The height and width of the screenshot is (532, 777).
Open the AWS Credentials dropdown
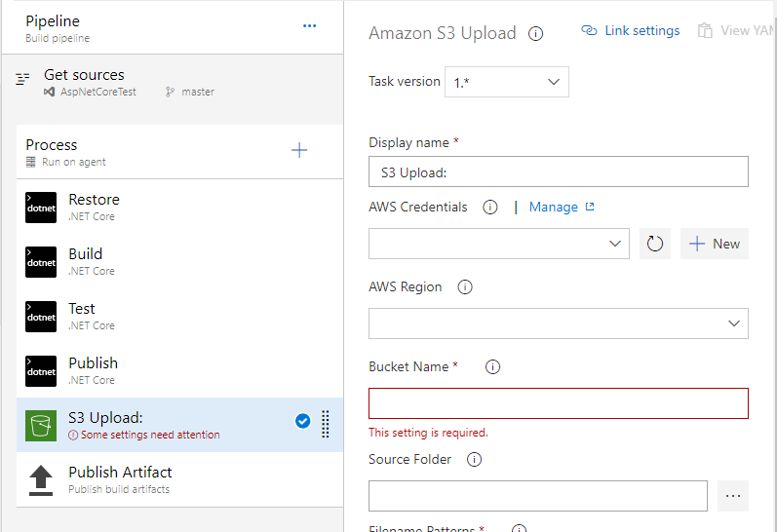pyautogui.click(x=499, y=244)
